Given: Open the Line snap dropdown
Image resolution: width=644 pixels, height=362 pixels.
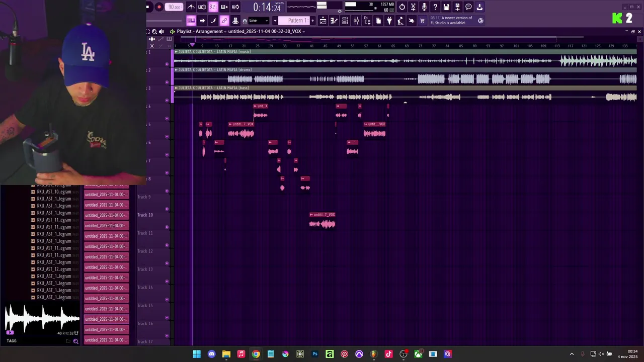Looking at the screenshot, I should point(259,21).
